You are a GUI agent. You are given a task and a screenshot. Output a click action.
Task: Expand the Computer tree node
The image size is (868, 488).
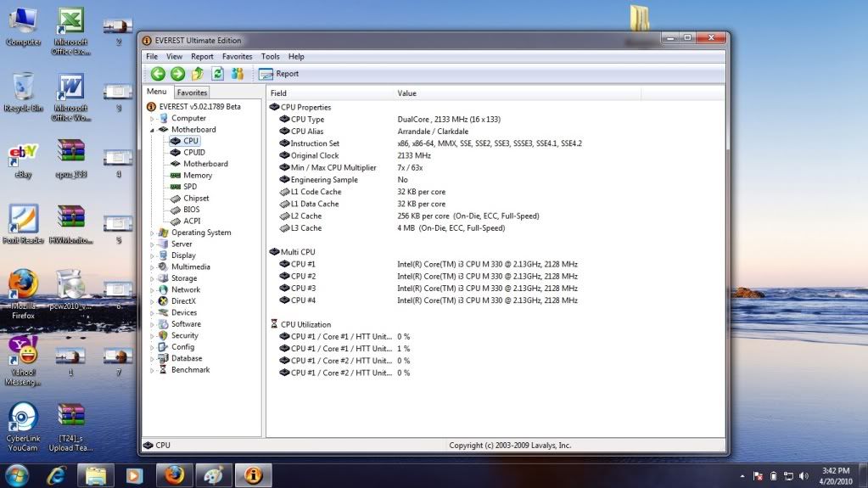coord(152,119)
